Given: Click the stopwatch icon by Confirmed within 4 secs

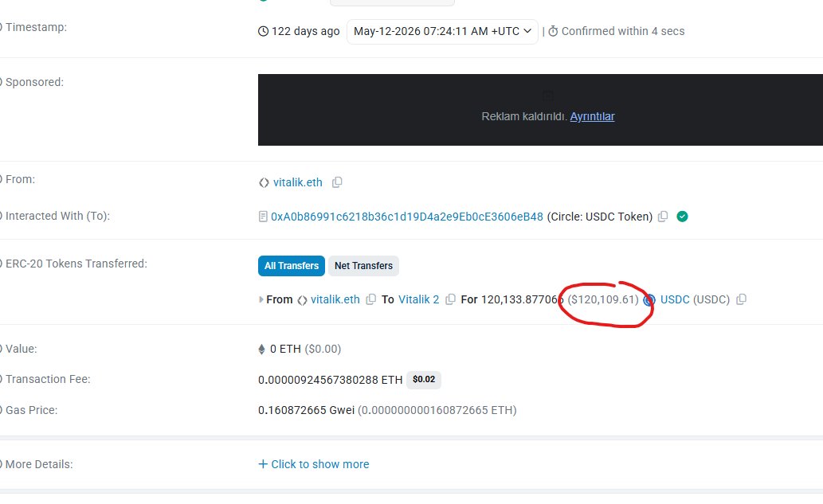Looking at the screenshot, I should point(553,32).
